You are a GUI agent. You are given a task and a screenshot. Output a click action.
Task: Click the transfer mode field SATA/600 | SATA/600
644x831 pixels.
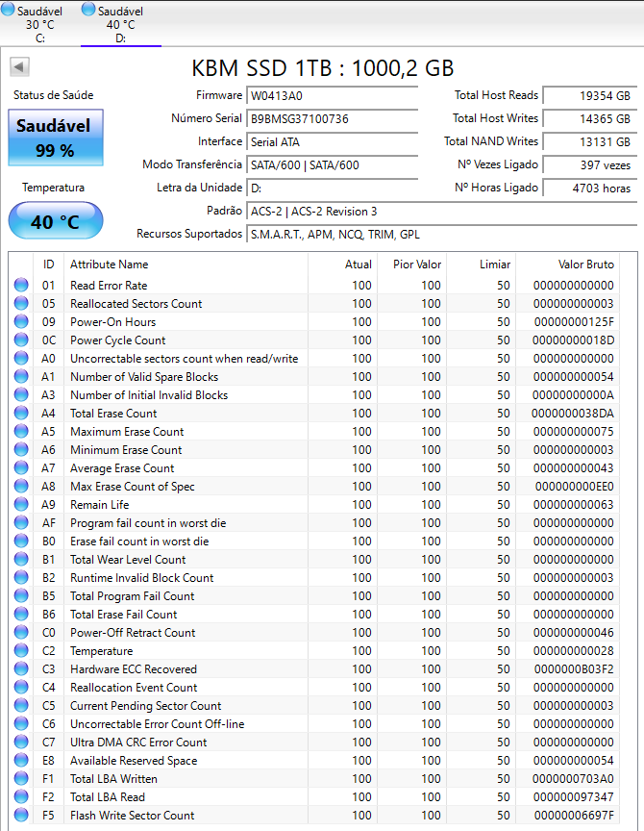pos(332,165)
